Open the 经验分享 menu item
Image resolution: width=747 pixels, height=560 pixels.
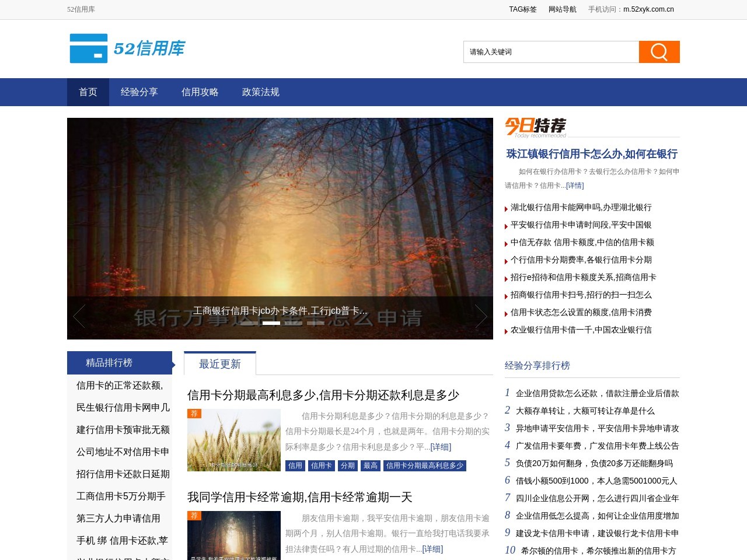point(139,92)
